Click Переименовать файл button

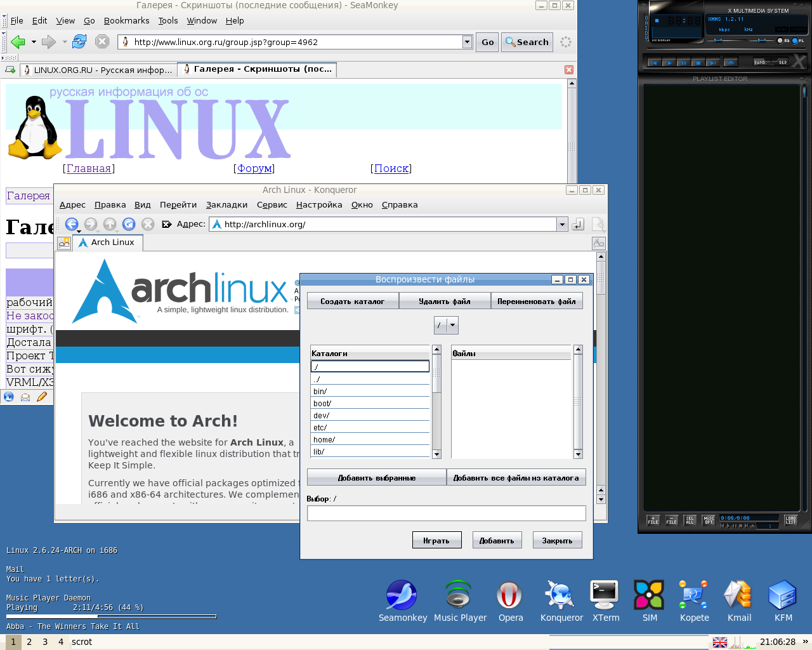(537, 301)
